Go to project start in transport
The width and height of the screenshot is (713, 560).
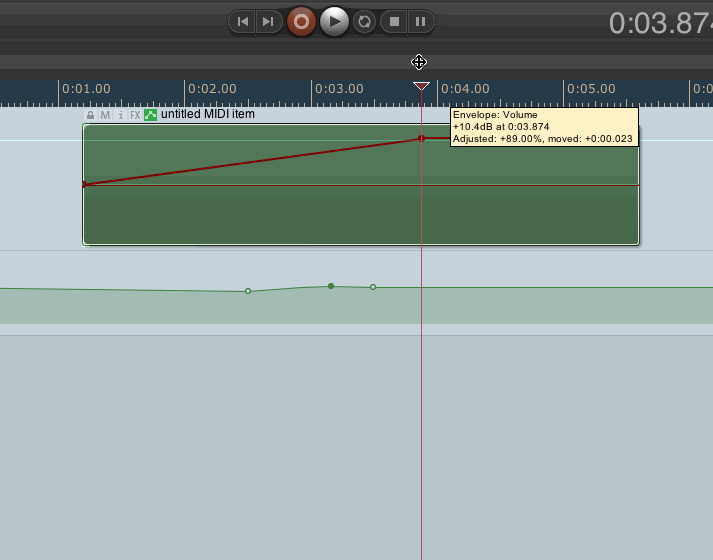click(x=243, y=21)
